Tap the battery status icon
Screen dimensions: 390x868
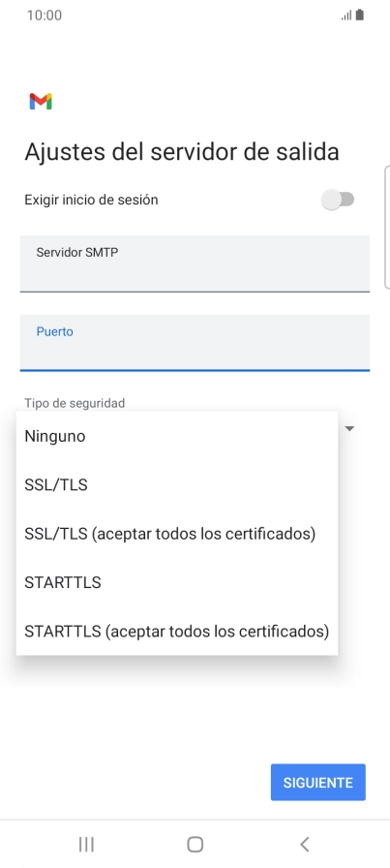pos(360,15)
